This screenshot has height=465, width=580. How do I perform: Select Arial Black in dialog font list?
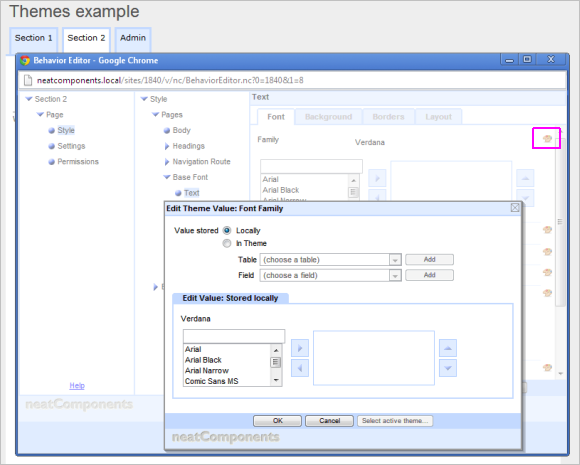point(203,360)
